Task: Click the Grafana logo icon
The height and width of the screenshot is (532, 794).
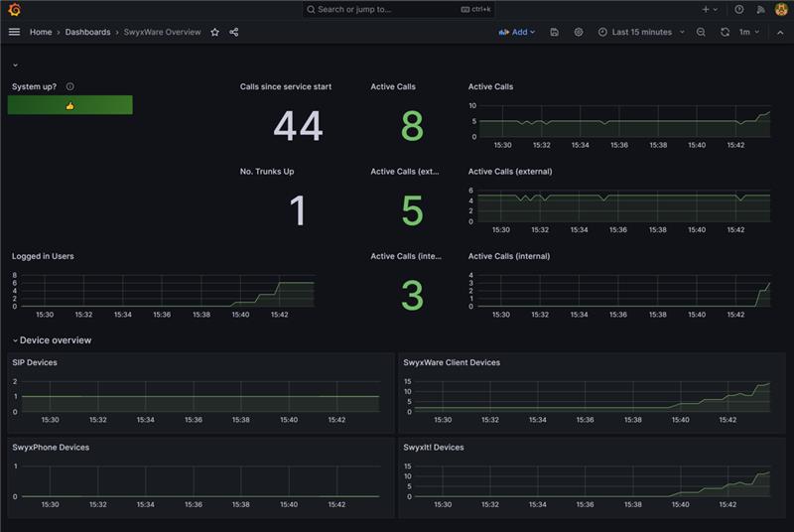Action: [x=14, y=10]
